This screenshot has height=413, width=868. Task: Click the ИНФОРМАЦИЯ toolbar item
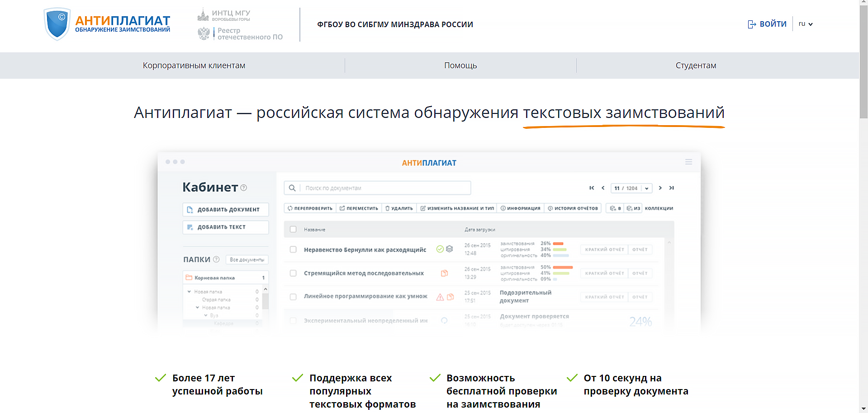pyautogui.click(x=521, y=208)
